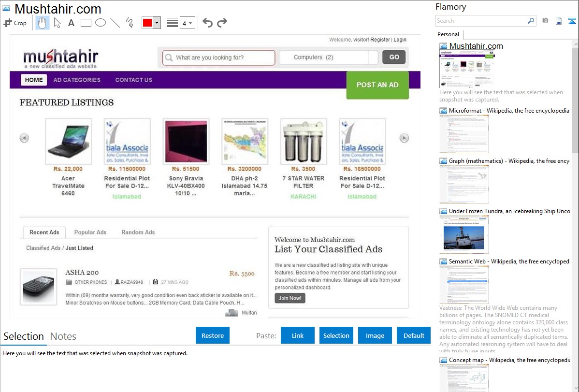Switch to the Notes tab
579x392 pixels.
pos(63,336)
